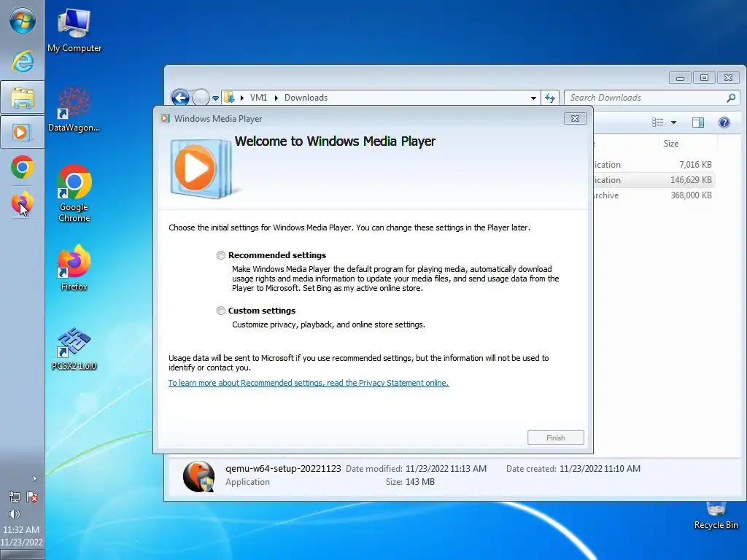Go back in the Downloads Explorer window

(180, 98)
